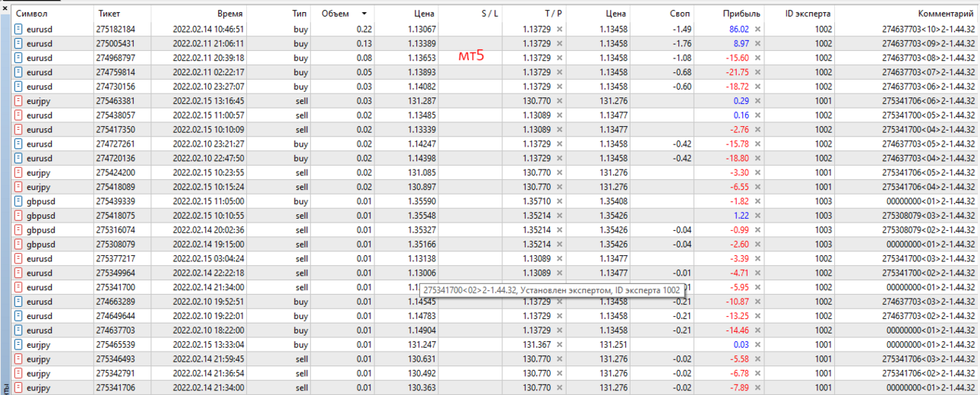The height and width of the screenshot is (395, 980).
Task: Click profit value -6.55
Action: tap(740, 187)
